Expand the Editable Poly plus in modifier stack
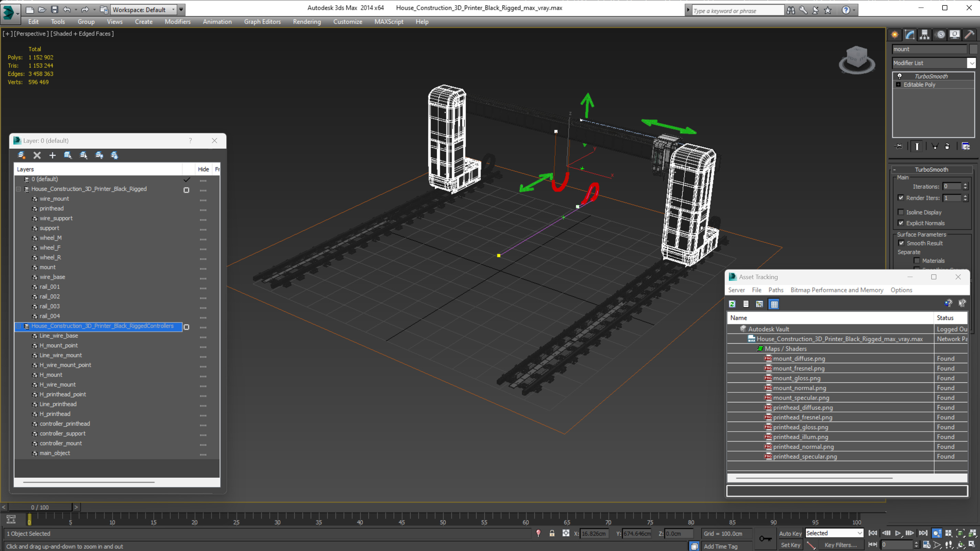Viewport: 980px width, 551px height. 899,84
